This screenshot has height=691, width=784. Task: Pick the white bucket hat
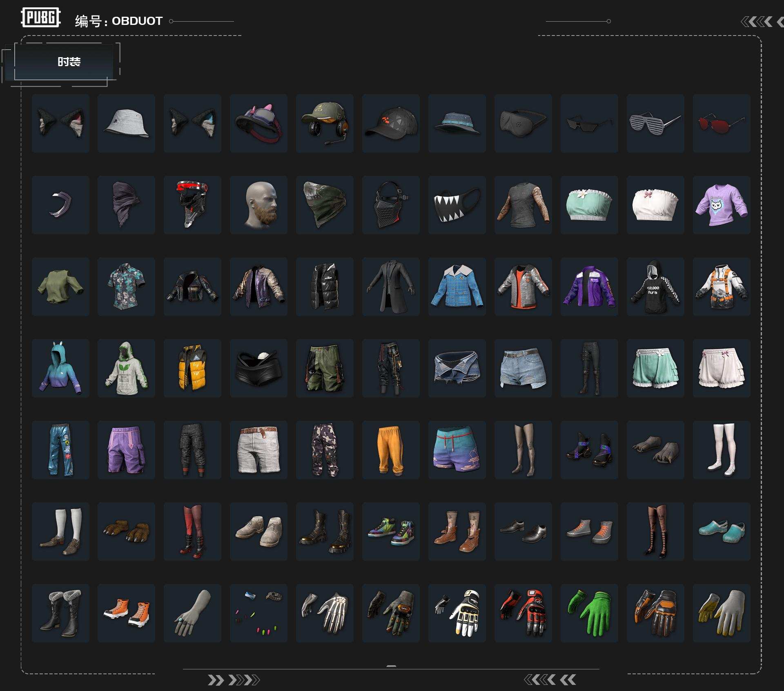126,123
